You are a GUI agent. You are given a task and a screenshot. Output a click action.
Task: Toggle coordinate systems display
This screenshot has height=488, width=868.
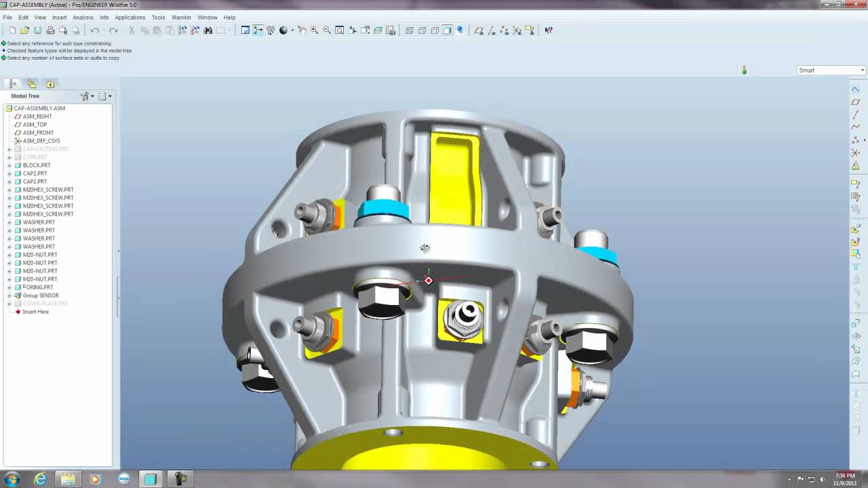pos(517,30)
